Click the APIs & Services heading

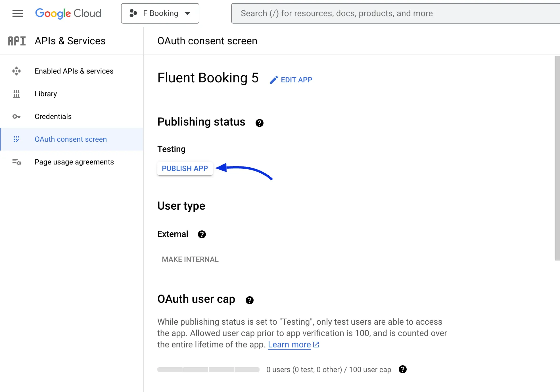pyautogui.click(x=70, y=41)
